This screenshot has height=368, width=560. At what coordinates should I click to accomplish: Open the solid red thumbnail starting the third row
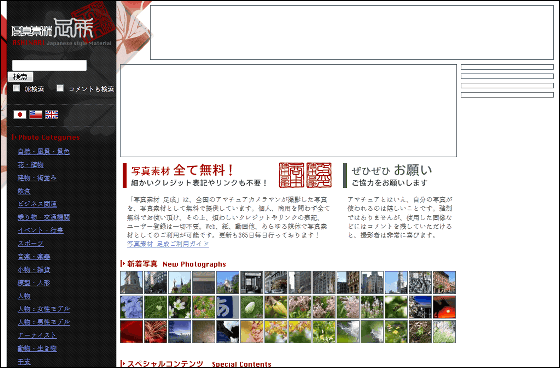(131, 332)
